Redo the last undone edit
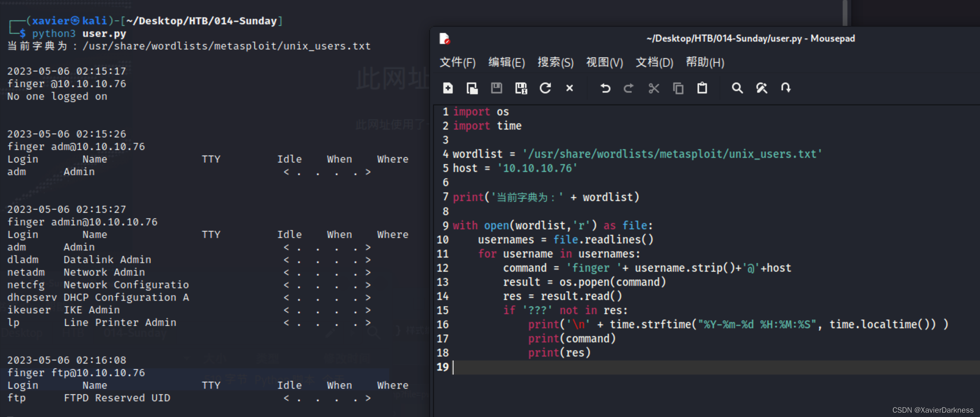Image resolution: width=980 pixels, height=417 pixels. tap(628, 88)
